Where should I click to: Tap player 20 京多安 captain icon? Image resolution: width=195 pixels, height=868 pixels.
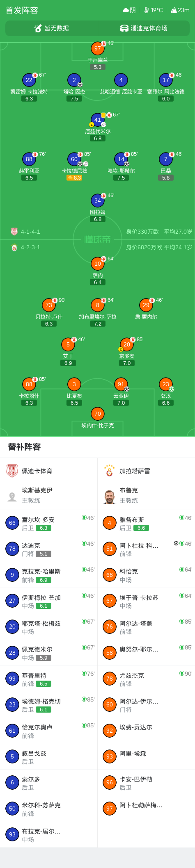tap(121, 349)
